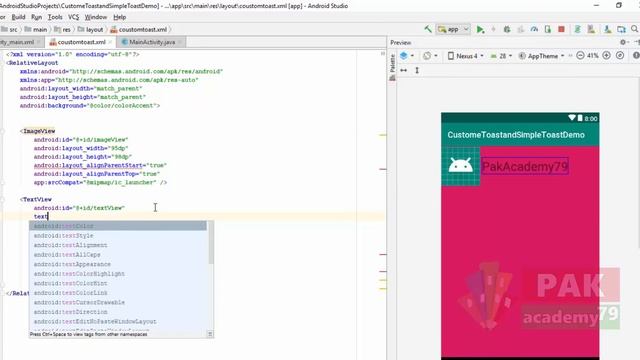640x360 pixels.
Task: Click the Apply Changes lightning icon
Action: coord(493,29)
